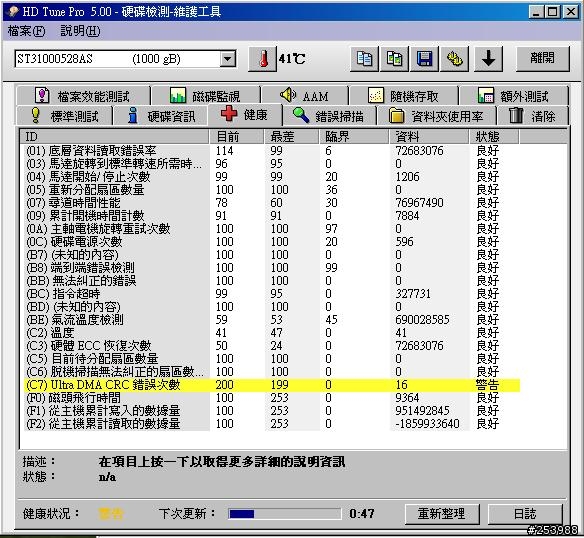Select the (BC) 指令超時 row
This screenshot has height=538, width=584.
pos(272,294)
